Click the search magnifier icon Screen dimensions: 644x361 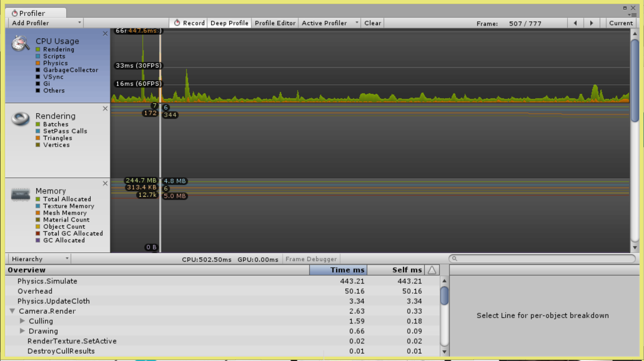[454, 259]
